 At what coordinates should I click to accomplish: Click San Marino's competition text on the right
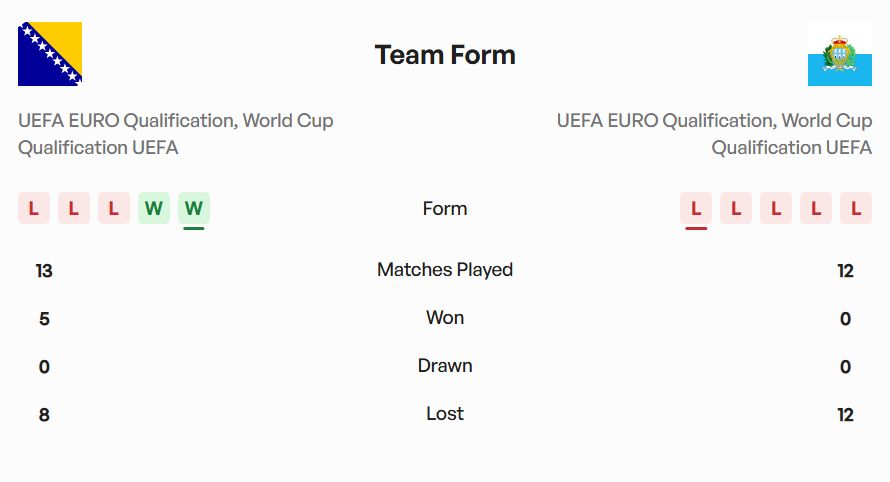click(714, 134)
